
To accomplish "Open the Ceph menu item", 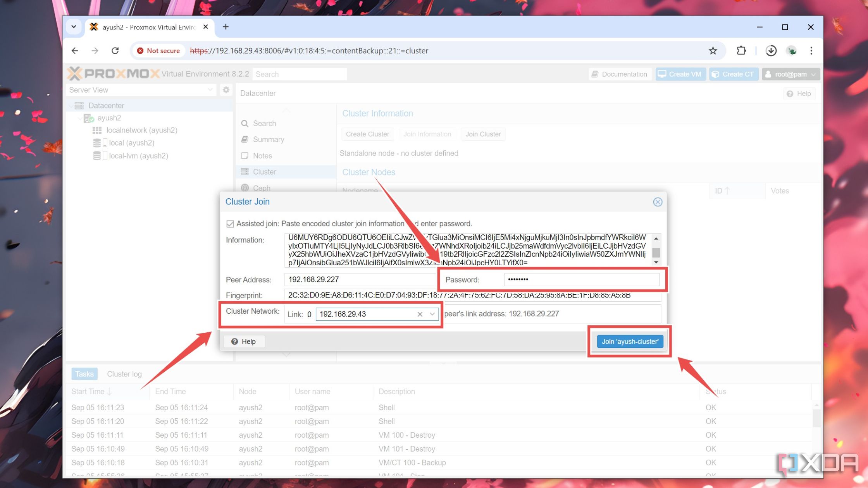I will tap(286, 187).
